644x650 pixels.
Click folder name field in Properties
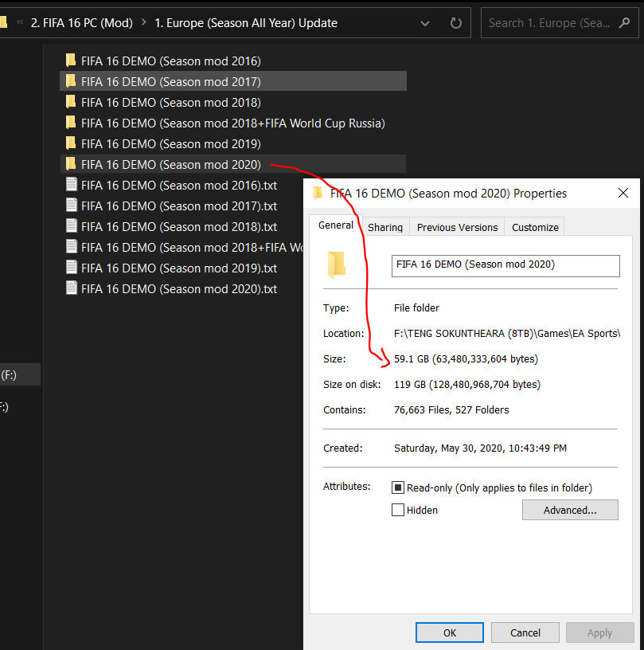point(505,266)
